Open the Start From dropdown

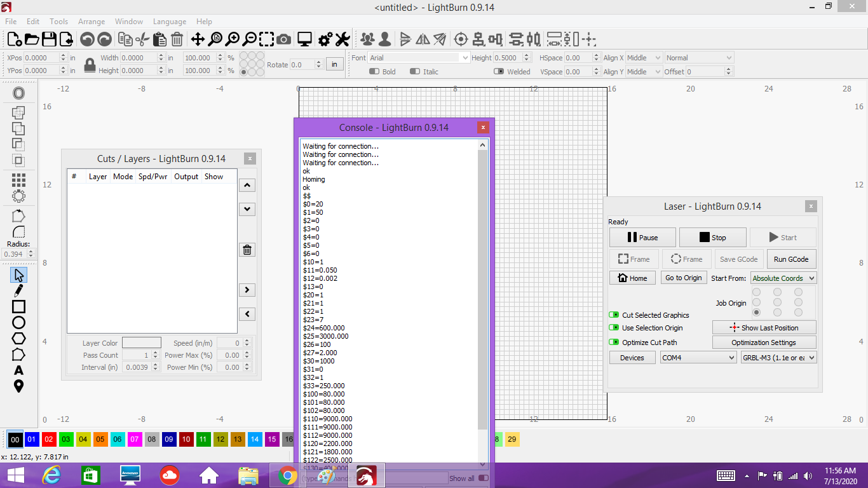click(x=783, y=278)
